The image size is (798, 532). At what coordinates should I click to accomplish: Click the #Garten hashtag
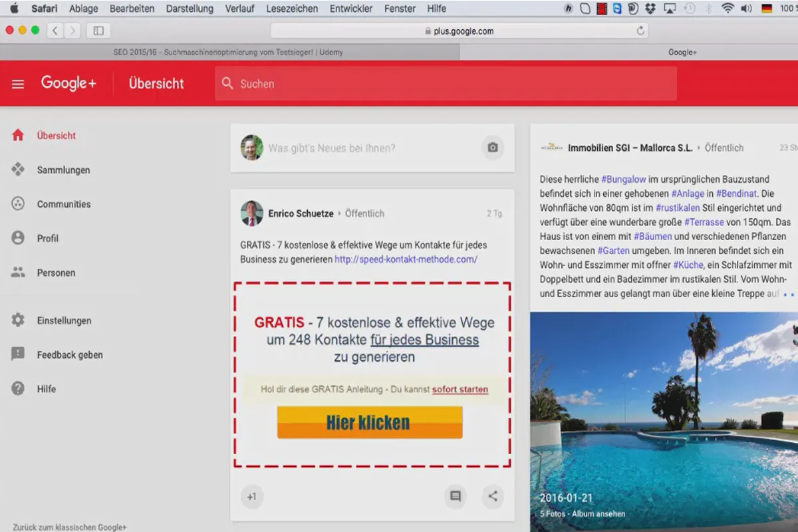point(614,251)
